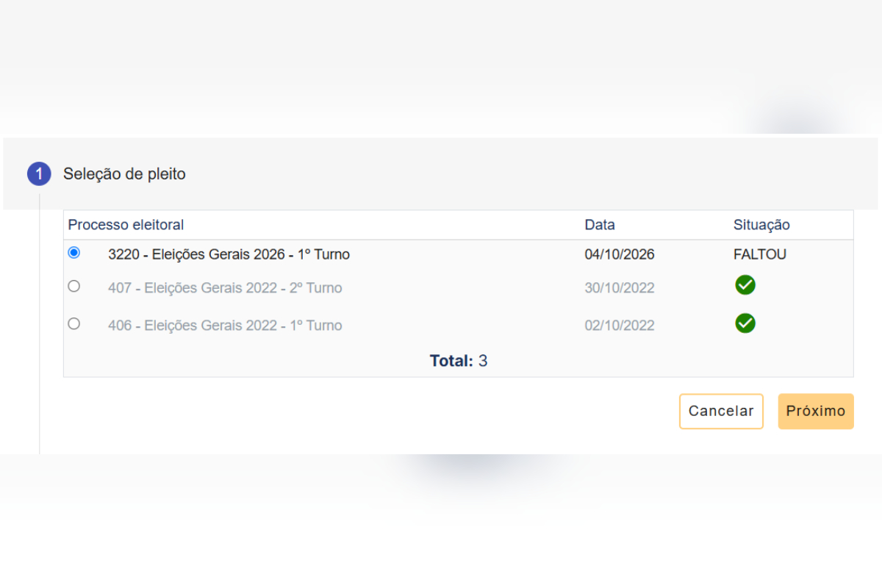Click the 407 - Eleições Gerais 2022 row text
This screenshot has height=588, width=882.
[x=225, y=288]
